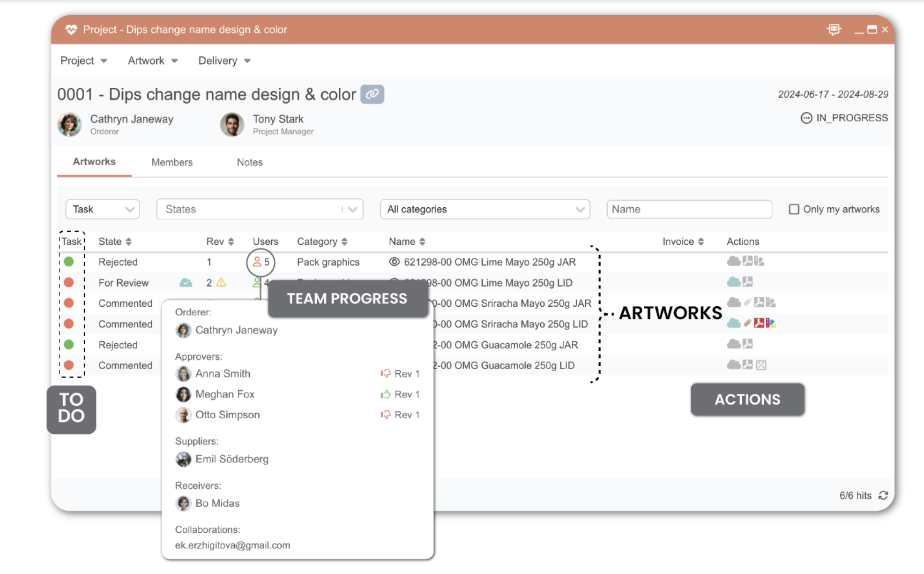This screenshot has width=924, height=574.
Task: Click the red PDF icon in Sriracha LID row
Action: 759,323
